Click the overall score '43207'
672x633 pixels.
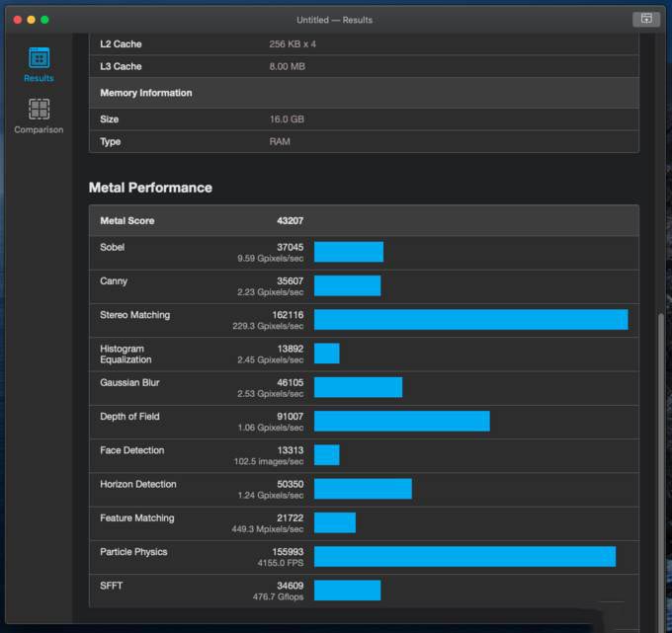pos(291,220)
